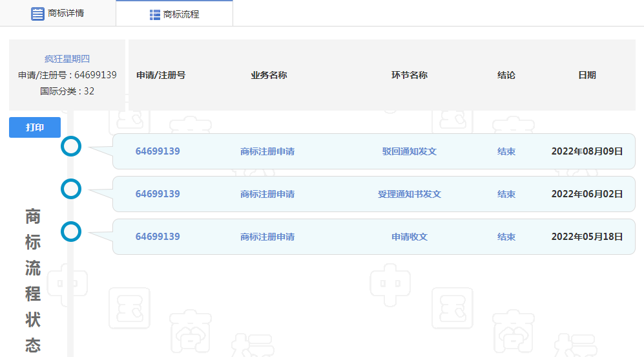The width and height of the screenshot is (644, 357).
Task: Select the timeline marker for 2022年06月02日
Action: [x=71, y=189]
